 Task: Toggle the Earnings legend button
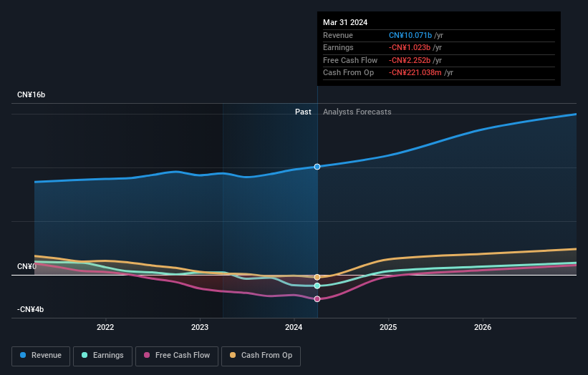click(x=102, y=356)
